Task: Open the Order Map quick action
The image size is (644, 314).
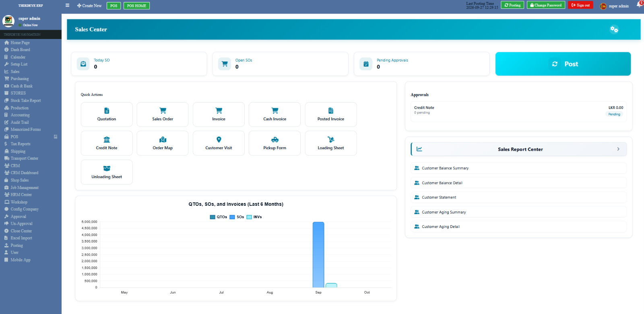Action: click(x=163, y=144)
